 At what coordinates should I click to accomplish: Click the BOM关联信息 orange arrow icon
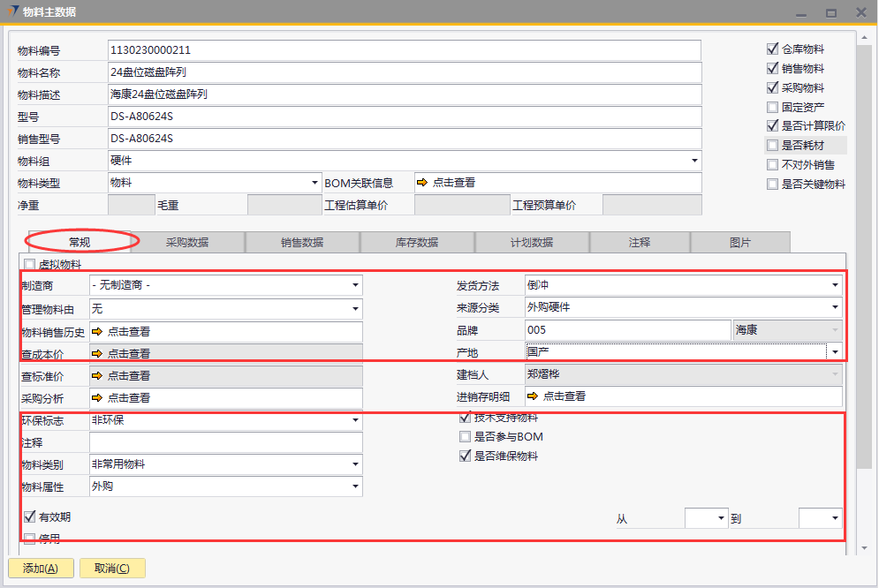coord(422,183)
